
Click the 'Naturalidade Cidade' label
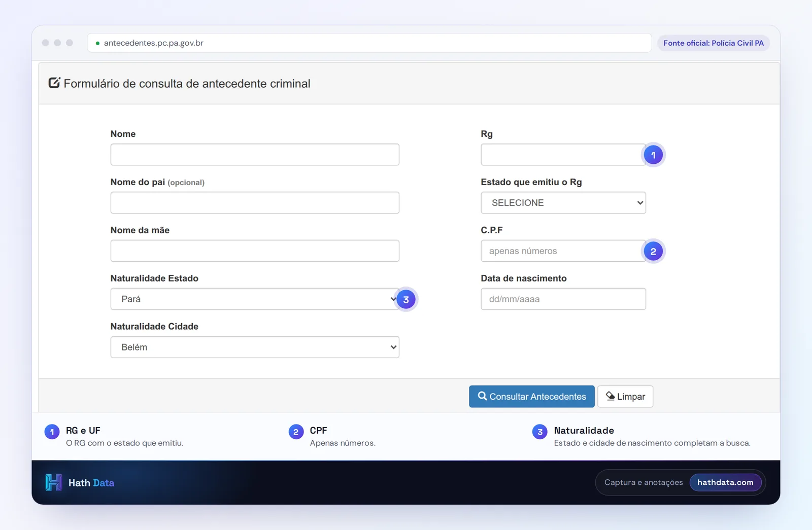(154, 327)
